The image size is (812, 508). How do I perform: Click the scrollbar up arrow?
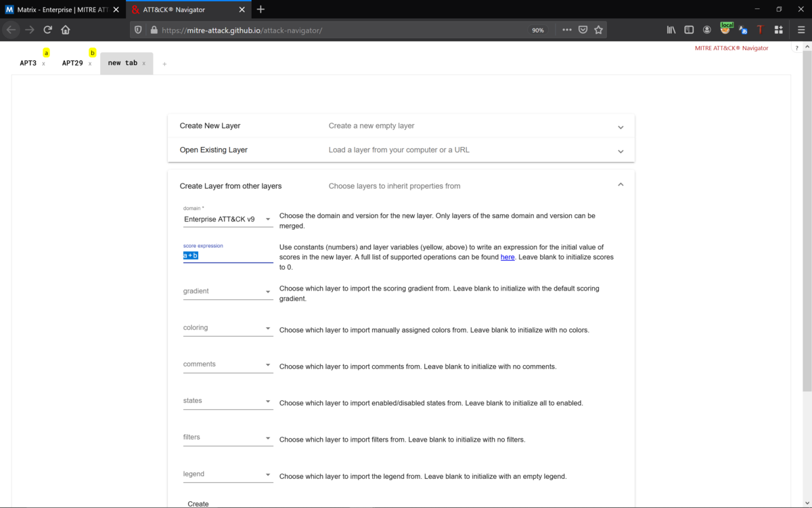(x=807, y=46)
